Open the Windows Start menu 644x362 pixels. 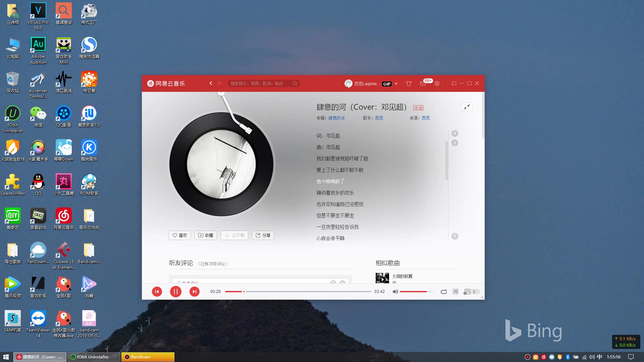click(x=6, y=357)
